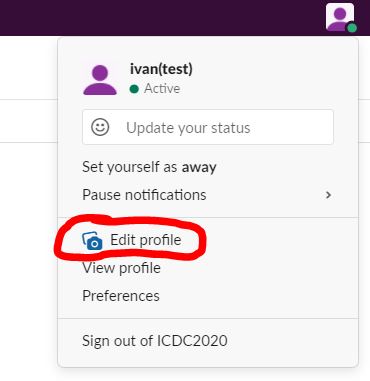Select the ivan(test) display name

[161, 69]
